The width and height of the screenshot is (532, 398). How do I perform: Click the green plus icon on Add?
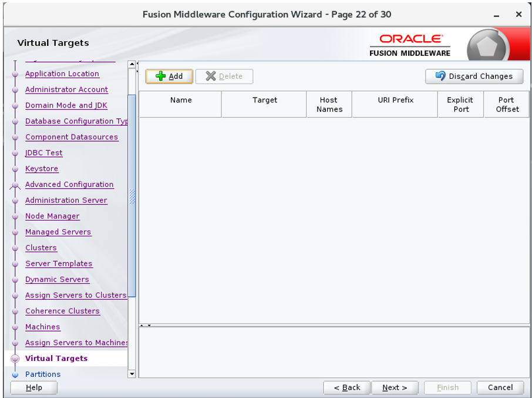pos(161,76)
